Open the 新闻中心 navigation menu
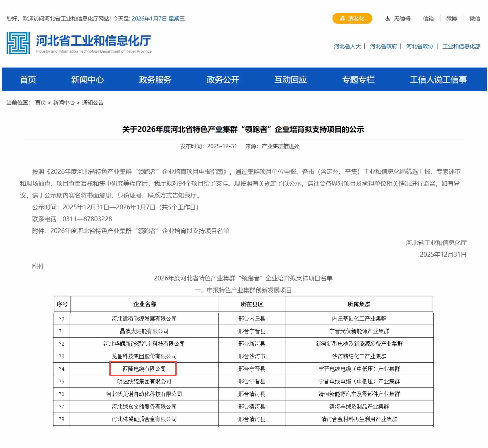 [x=88, y=80]
